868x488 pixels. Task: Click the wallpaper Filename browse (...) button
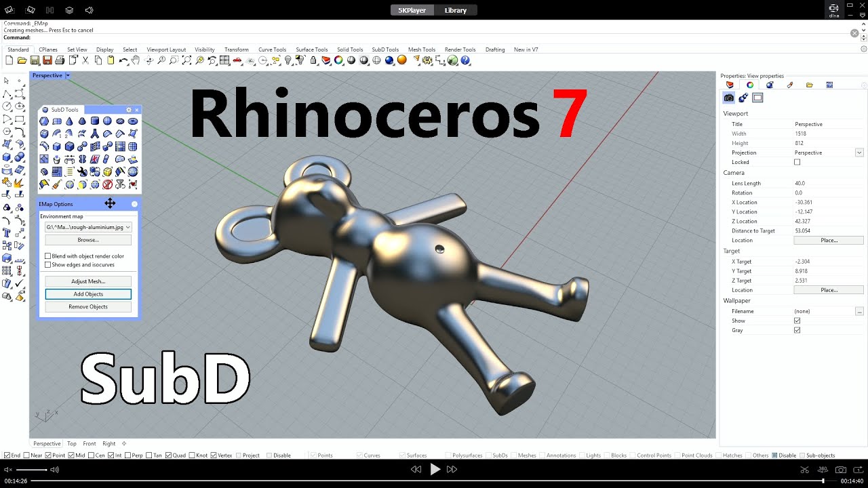click(x=859, y=311)
